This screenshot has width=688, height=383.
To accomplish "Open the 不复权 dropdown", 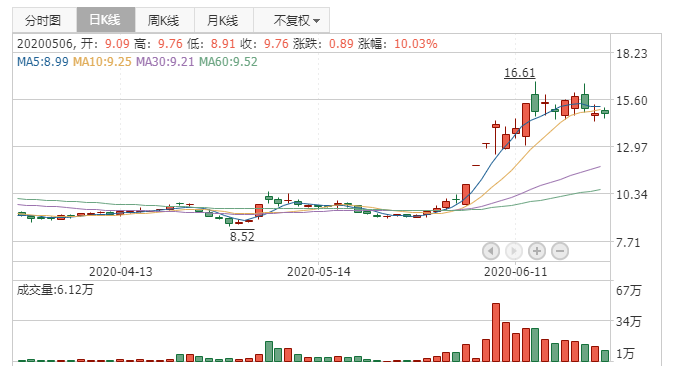I will 292,20.
